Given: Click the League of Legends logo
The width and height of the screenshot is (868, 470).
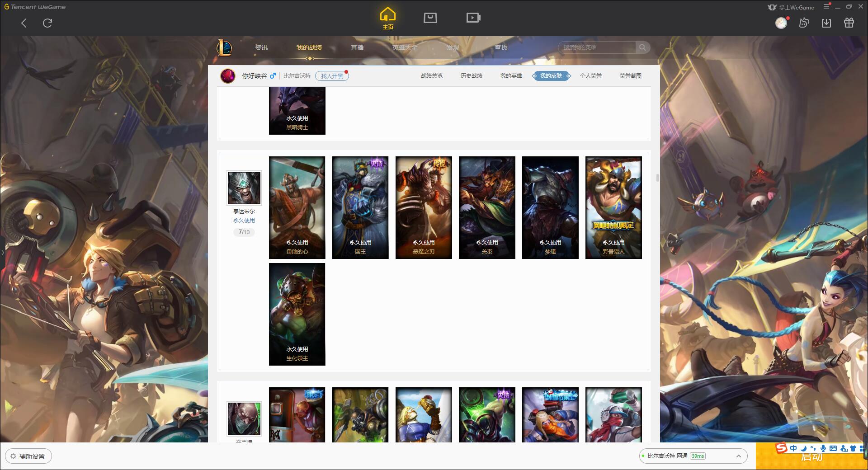Looking at the screenshot, I should [225, 47].
